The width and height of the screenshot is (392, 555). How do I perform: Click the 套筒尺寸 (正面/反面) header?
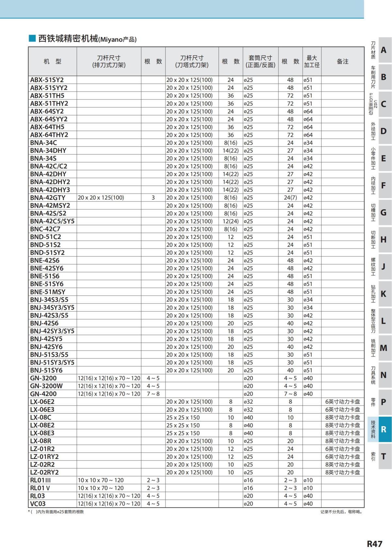[x=260, y=61]
